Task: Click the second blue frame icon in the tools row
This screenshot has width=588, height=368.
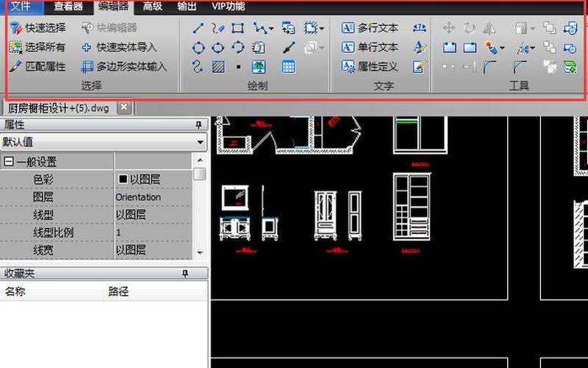Action: 470,47
